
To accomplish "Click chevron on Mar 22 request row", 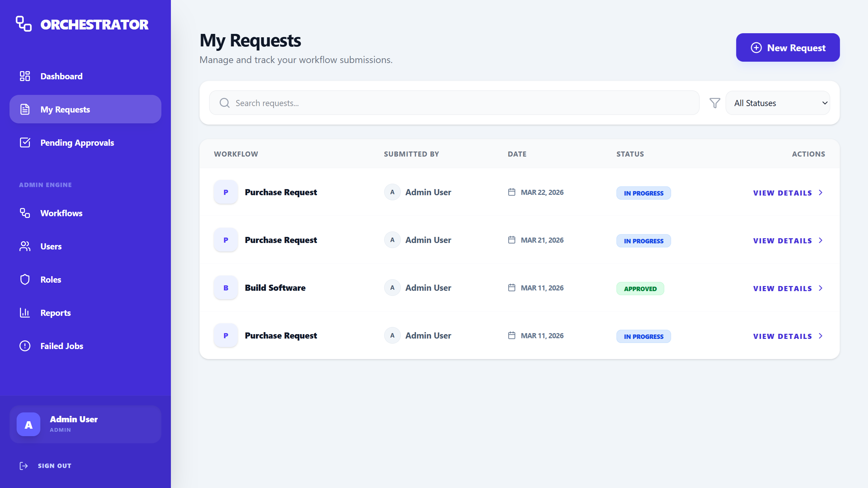I will coord(821,193).
